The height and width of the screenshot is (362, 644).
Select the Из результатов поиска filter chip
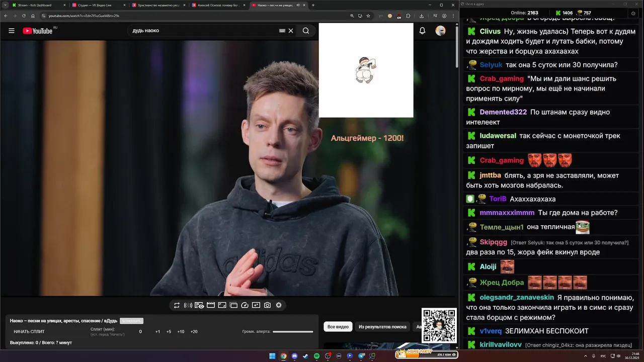382,327
